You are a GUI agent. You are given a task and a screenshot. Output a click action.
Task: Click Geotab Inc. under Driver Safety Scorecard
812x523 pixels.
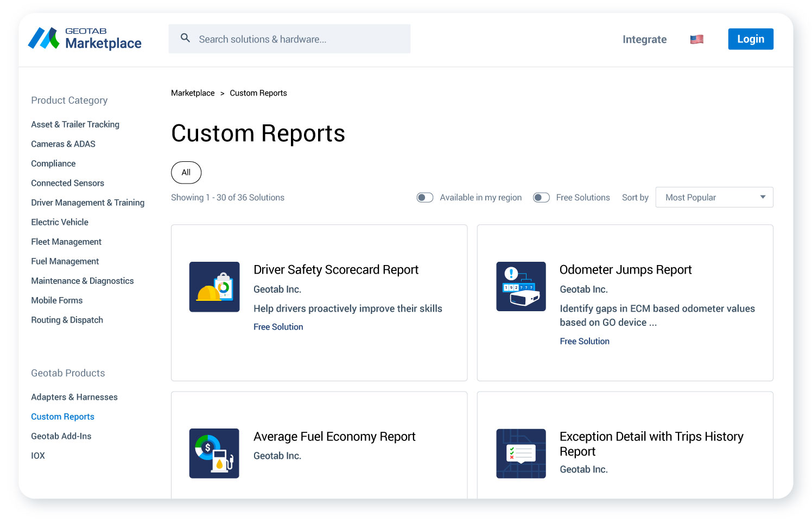[277, 289]
